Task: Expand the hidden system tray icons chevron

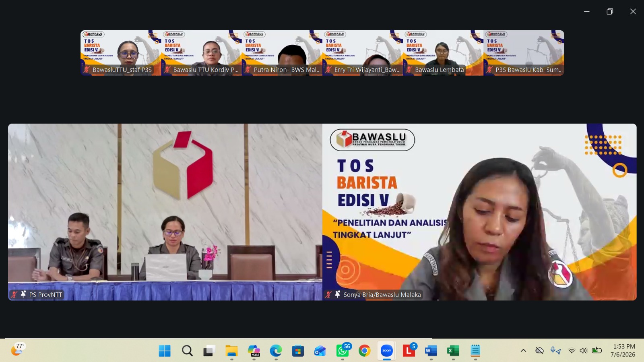Action: tap(523, 351)
